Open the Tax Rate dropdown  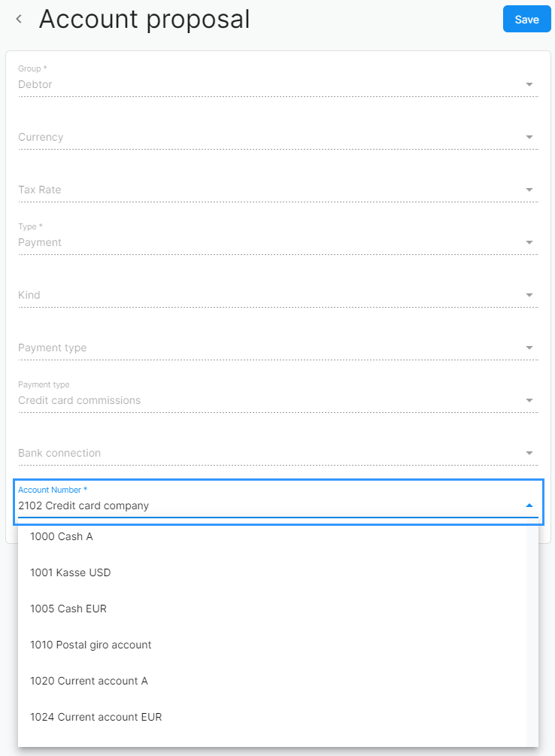coord(278,190)
